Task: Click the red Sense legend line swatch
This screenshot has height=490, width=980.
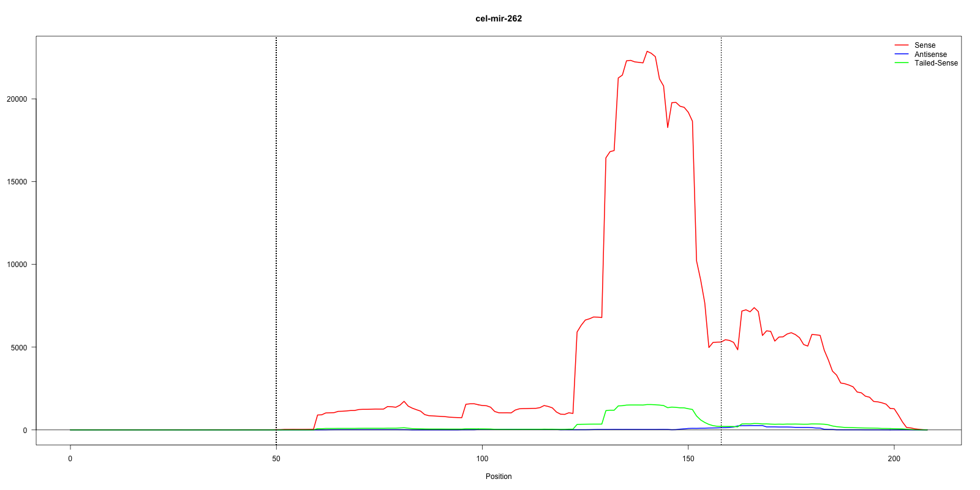Action: point(901,45)
